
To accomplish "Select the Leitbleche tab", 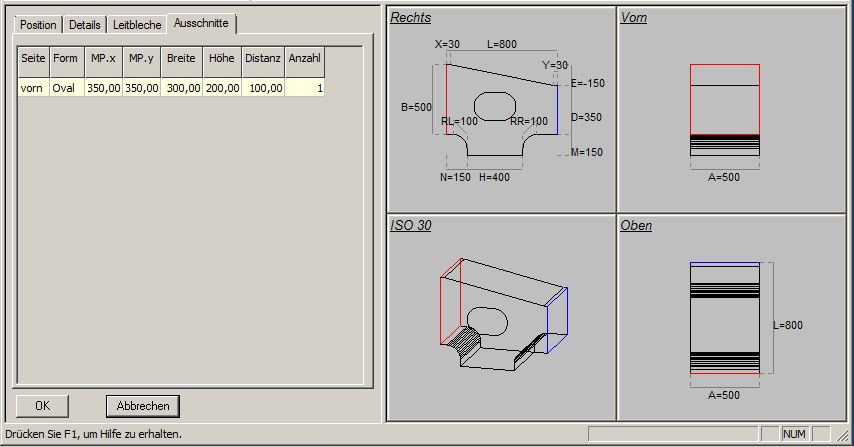I will (136, 25).
